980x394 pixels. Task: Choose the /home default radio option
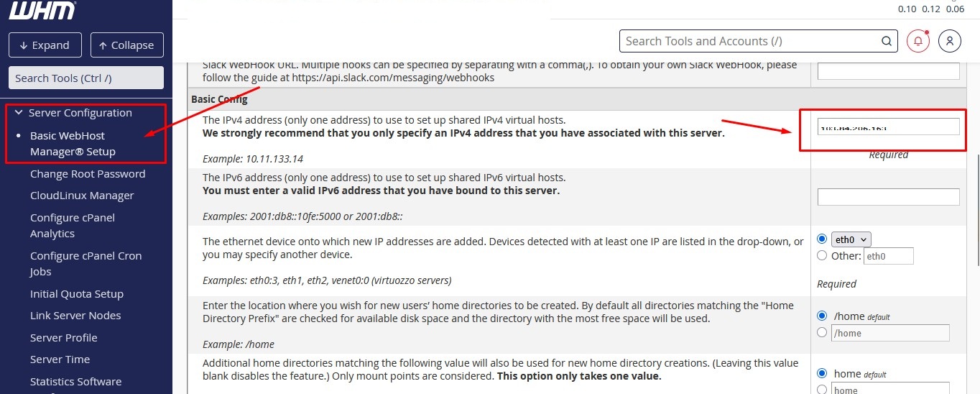point(822,316)
